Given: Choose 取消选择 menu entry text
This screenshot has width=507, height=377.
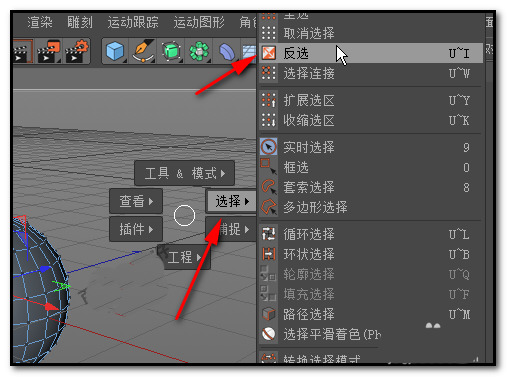Looking at the screenshot, I should (309, 33).
